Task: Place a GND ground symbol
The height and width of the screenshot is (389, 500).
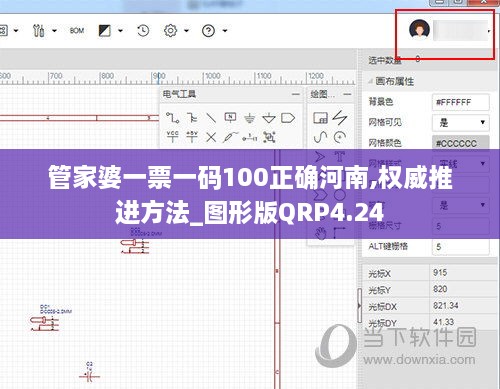Action: coord(249,118)
